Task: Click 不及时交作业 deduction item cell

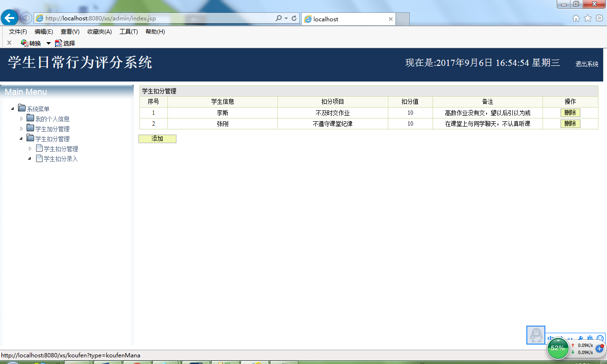Action: tap(332, 113)
